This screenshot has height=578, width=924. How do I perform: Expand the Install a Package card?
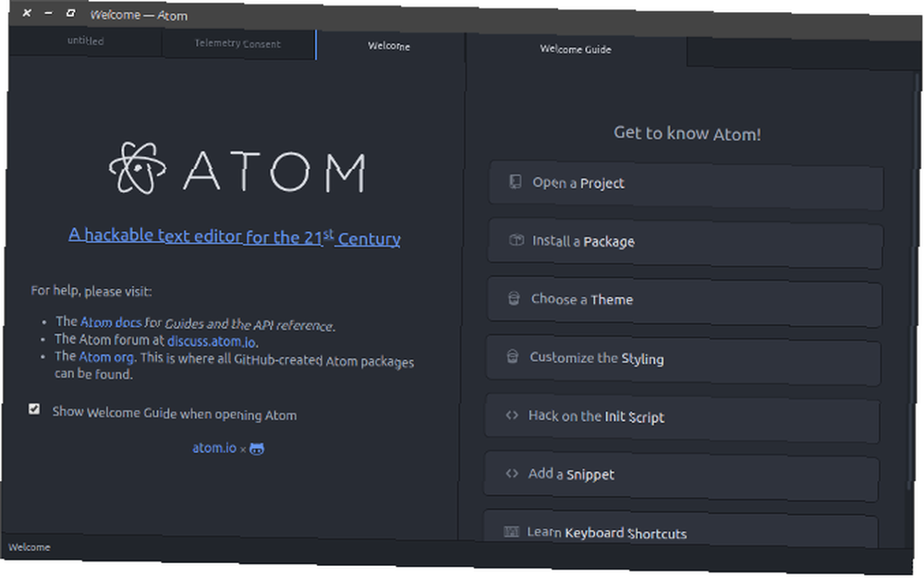(686, 244)
